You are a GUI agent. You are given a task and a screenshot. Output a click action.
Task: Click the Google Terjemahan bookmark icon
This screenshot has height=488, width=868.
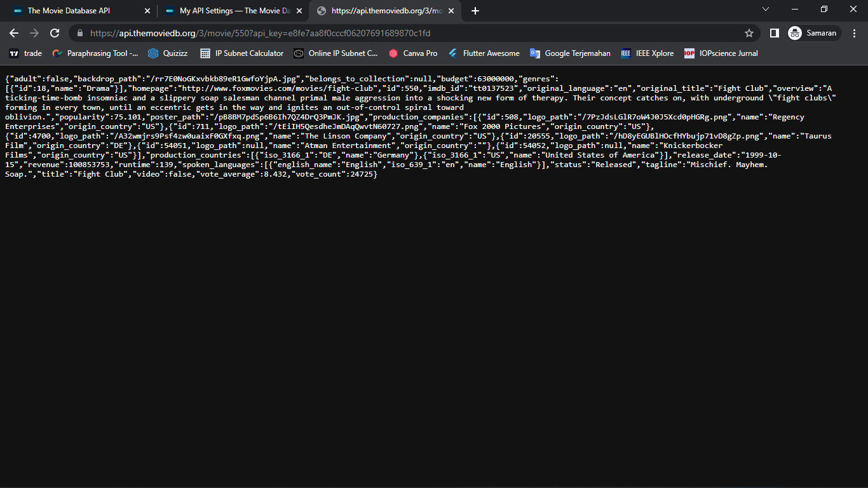coord(534,53)
